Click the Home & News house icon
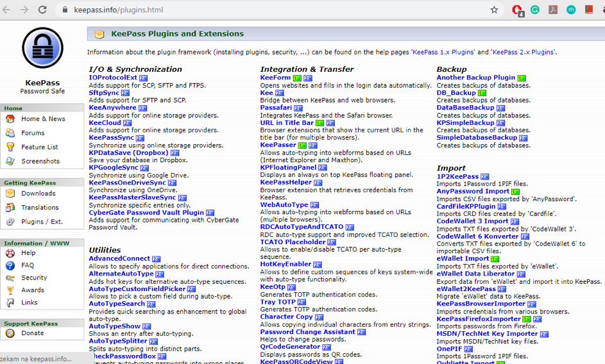This screenshot has width=605, height=364. click(10, 119)
